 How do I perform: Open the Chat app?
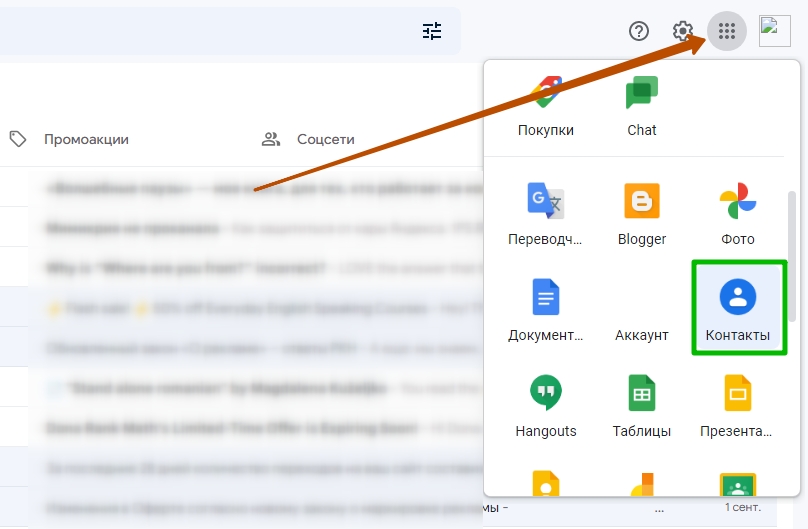click(642, 107)
